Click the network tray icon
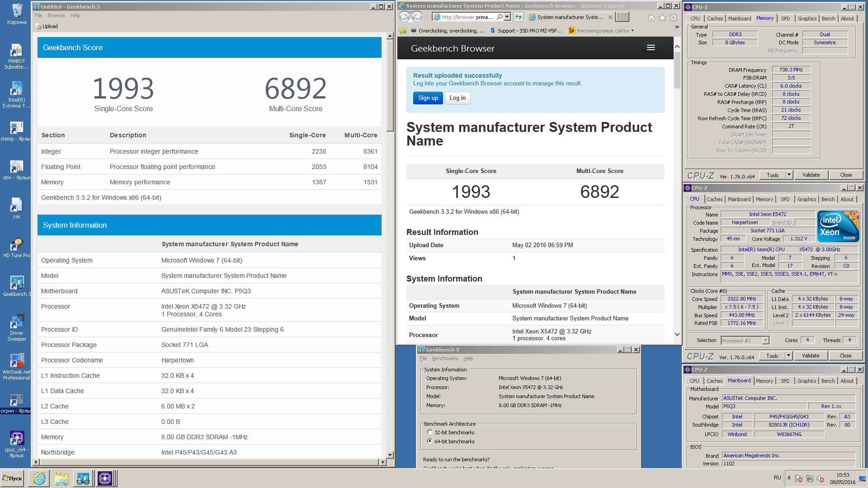This screenshot has width=868, height=488. click(809, 479)
